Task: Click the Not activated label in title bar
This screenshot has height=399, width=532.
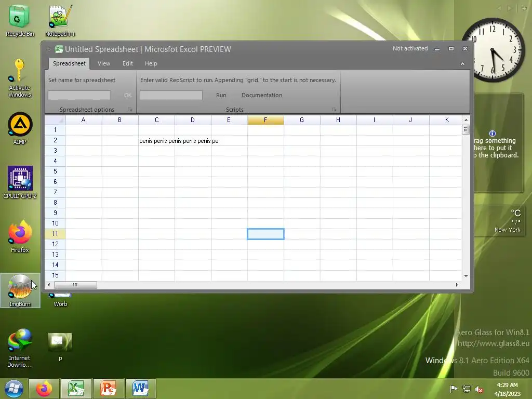Action: coord(410,48)
